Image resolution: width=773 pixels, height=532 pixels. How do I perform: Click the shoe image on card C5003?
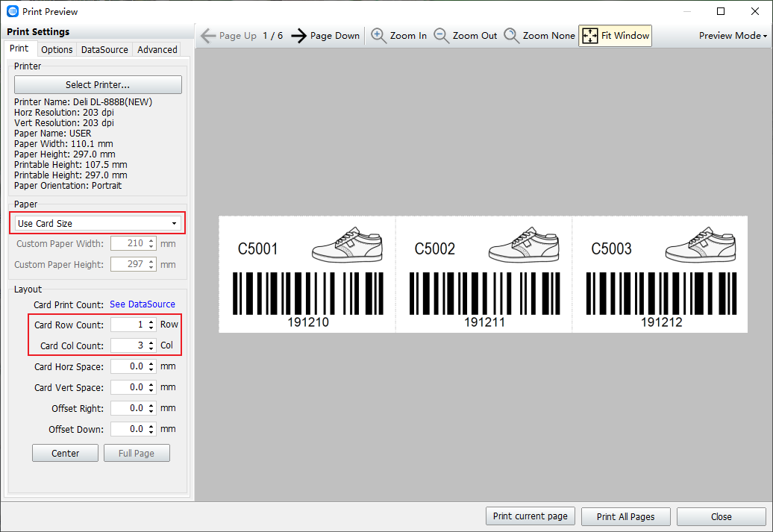tap(700, 245)
